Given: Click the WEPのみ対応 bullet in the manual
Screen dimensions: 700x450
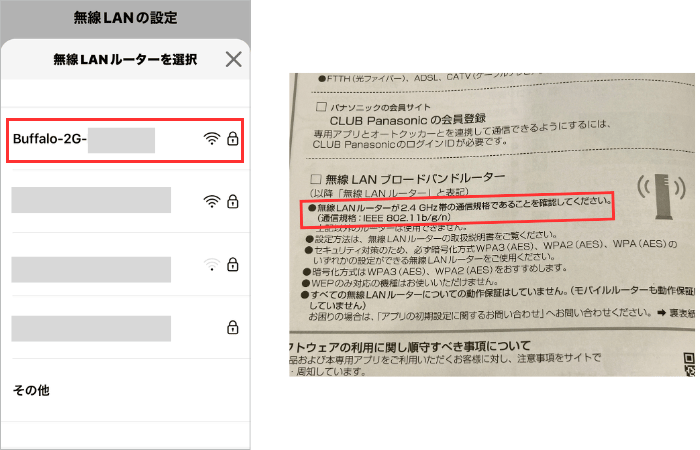Looking at the screenshot, I should coord(400,283).
